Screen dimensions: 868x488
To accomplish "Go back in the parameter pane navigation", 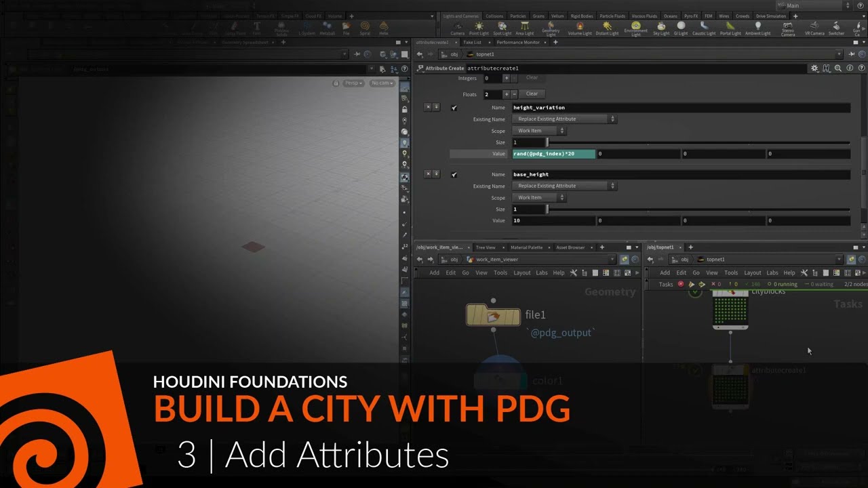I will [420, 54].
